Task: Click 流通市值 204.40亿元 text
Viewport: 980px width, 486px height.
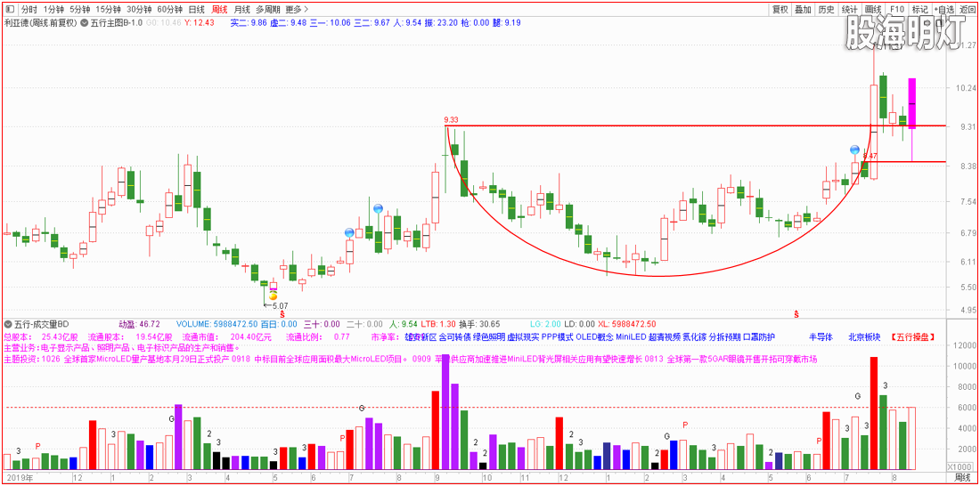Action: (x=227, y=337)
